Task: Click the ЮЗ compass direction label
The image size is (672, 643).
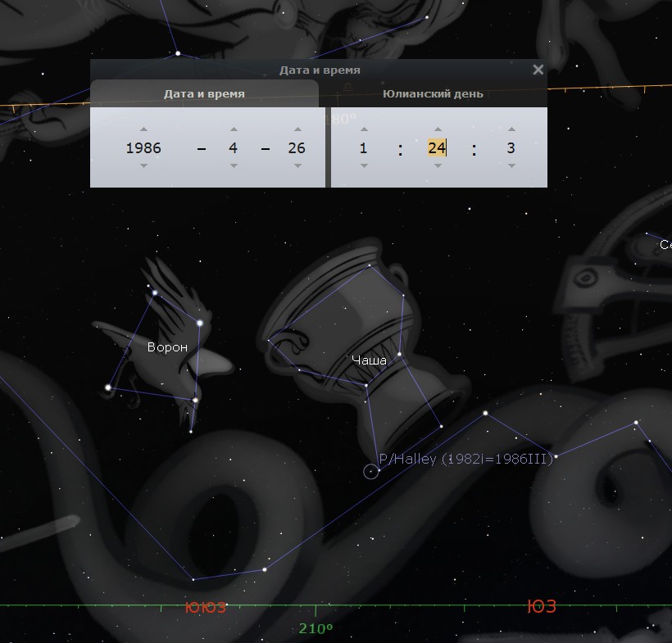Action: tap(542, 606)
